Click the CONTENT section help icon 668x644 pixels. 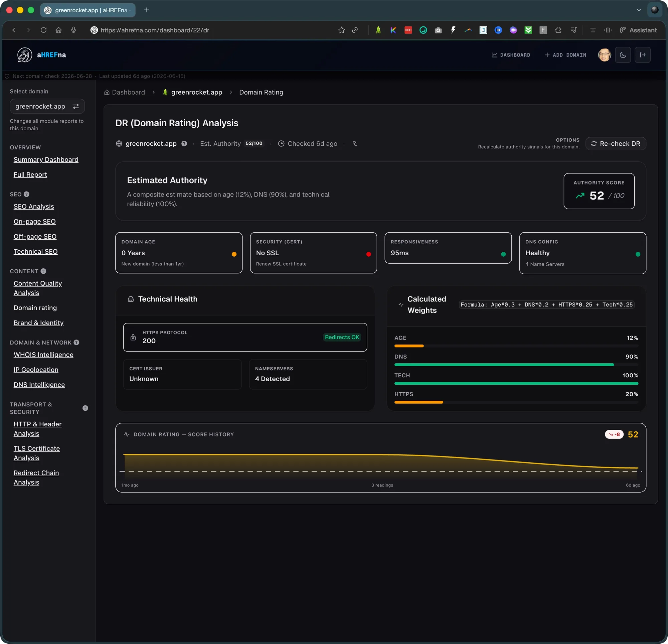pos(43,271)
